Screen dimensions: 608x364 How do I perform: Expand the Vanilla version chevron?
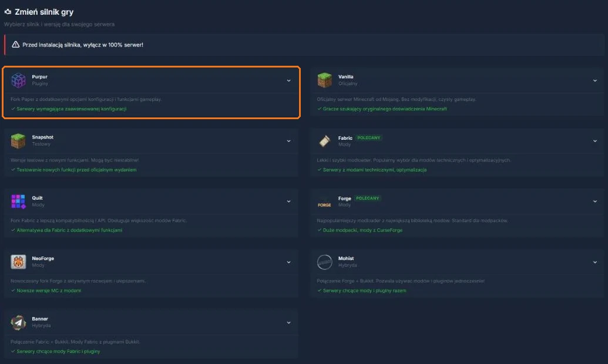click(595, 80)
